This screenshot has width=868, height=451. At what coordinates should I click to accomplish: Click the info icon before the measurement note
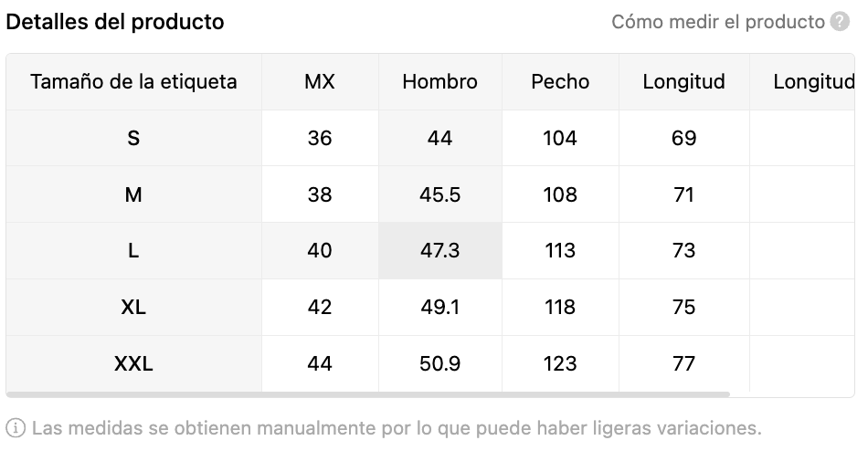[x=16, y=428]
